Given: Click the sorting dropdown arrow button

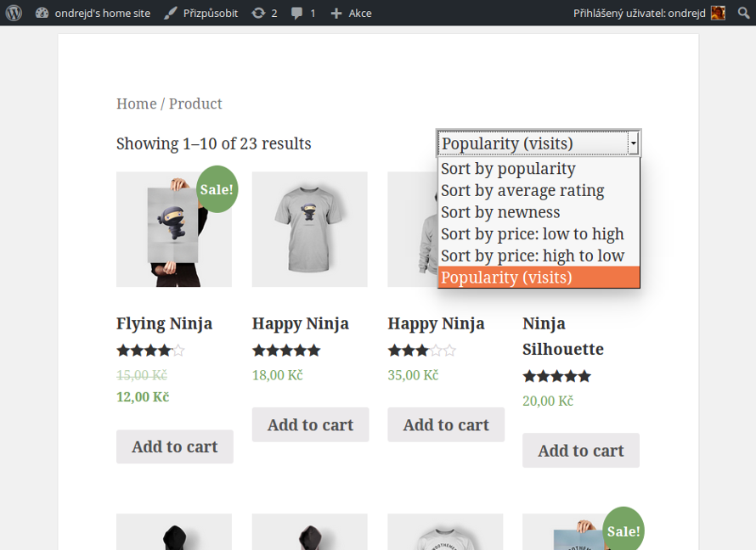Looking at the screenshot, I should [634, 143].
